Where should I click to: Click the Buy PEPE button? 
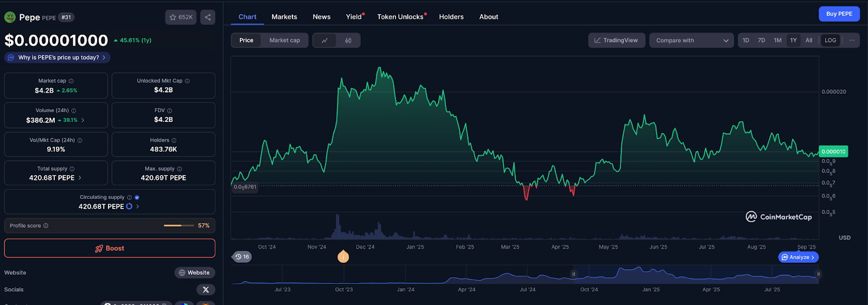(839, 14)
